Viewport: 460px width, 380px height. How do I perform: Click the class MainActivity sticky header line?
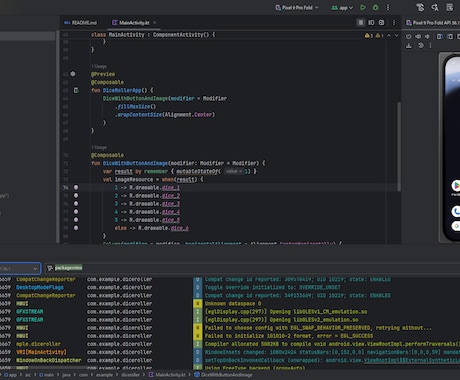point(153,35)
